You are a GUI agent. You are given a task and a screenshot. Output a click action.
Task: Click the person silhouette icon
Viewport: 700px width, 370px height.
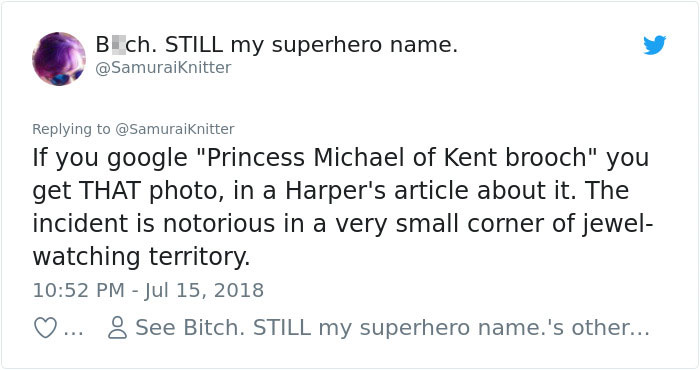click(x=117, y=328)
